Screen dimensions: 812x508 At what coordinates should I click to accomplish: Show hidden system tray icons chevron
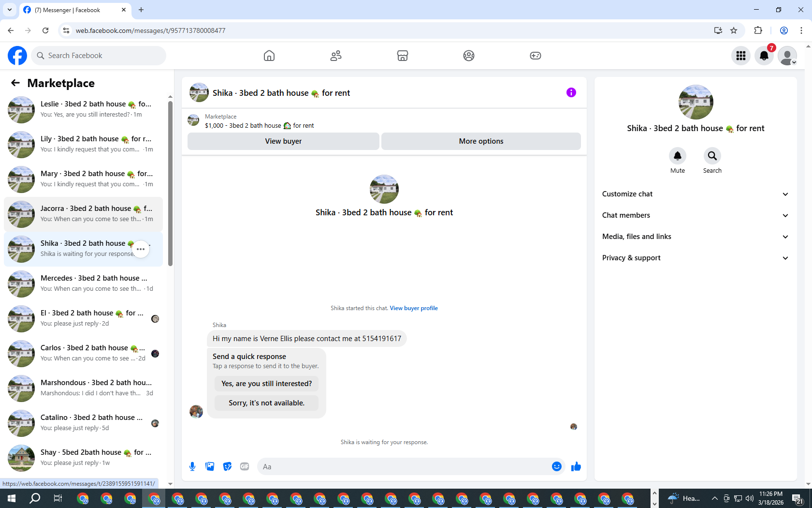coord(714,498)
